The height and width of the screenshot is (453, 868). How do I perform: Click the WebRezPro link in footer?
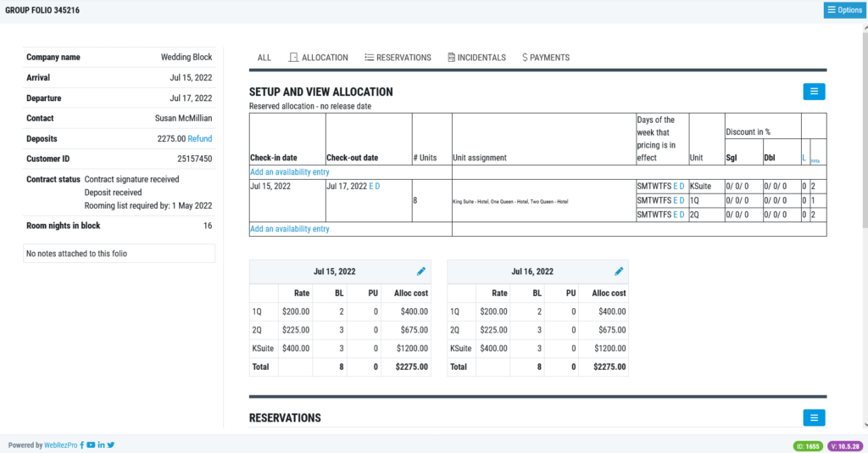61,445
